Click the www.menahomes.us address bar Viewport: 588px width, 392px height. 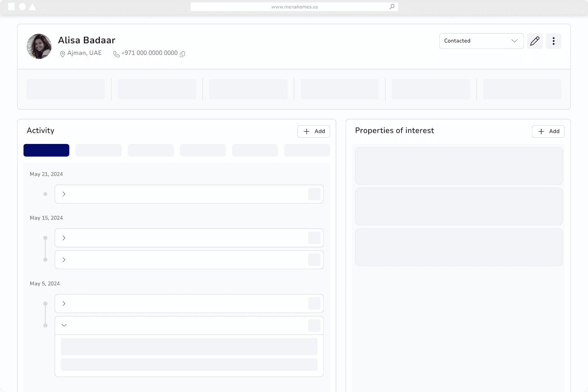(294, 7)
